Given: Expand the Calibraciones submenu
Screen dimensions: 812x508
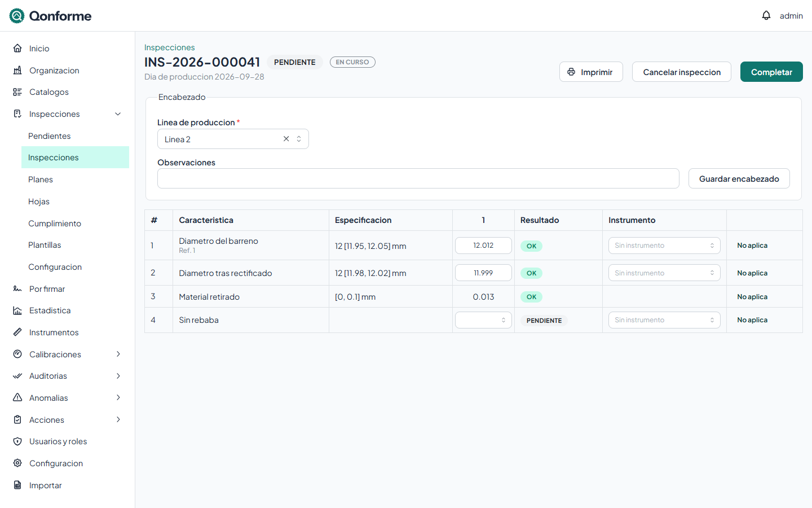Looking at the screenshot, I should pyautogui.click(x=118, y=354).
